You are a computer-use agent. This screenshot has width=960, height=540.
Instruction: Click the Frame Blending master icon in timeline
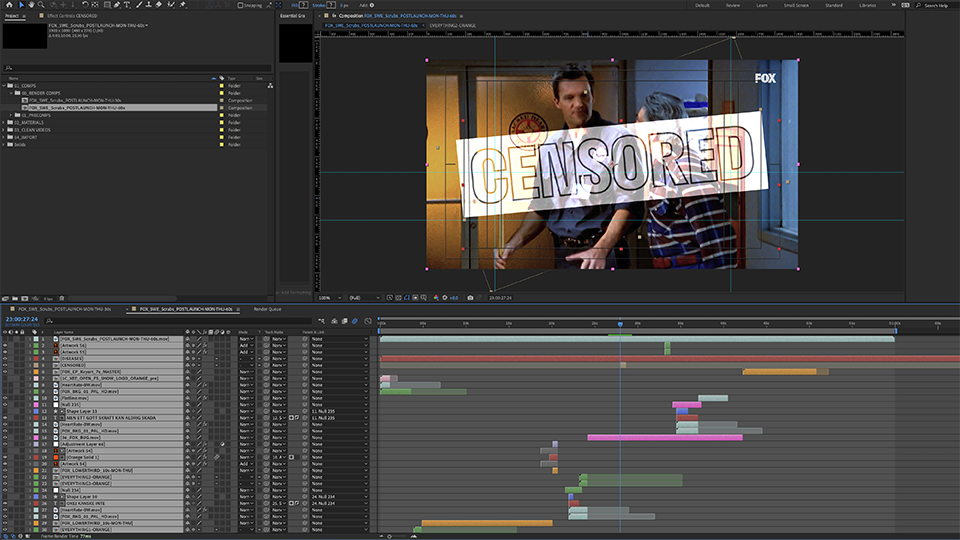345,321
